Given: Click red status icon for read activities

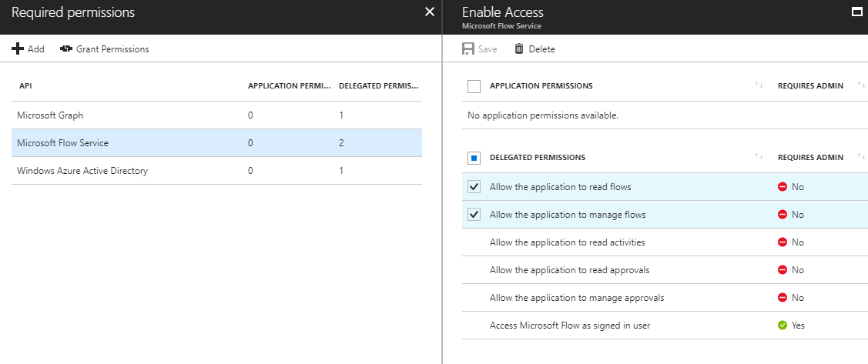Looking at the screenshot, I should (x=783, y=242).
